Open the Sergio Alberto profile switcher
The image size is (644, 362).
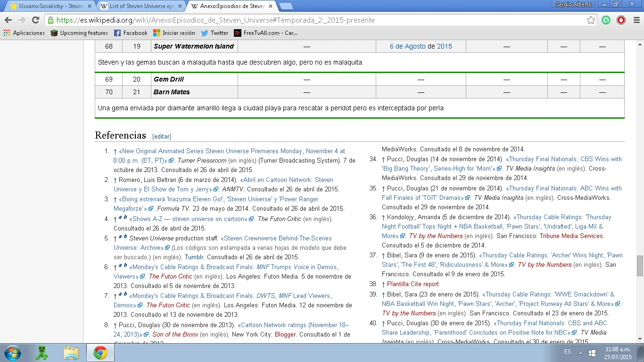tap(573, 4)
